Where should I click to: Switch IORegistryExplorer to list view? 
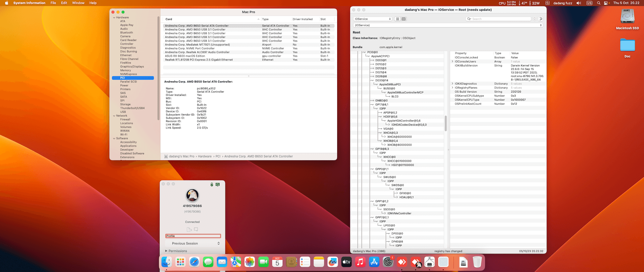pyautogui.click(x=397, y=19)
